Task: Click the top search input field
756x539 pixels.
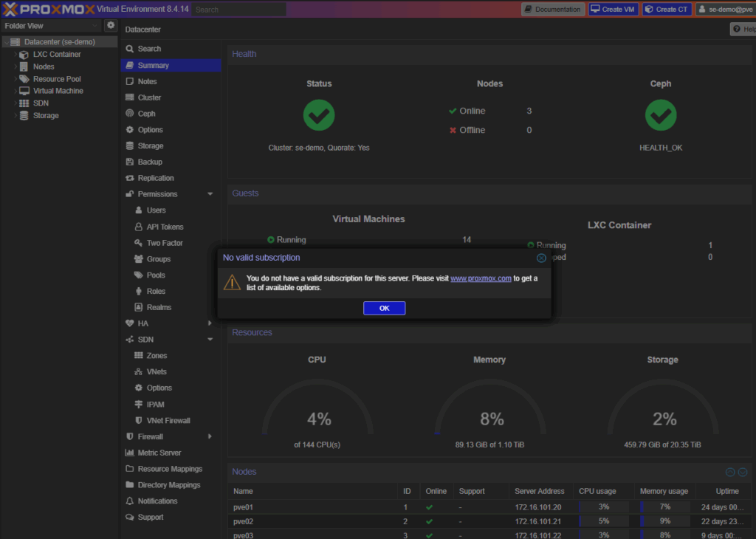Action: (238, 9)
